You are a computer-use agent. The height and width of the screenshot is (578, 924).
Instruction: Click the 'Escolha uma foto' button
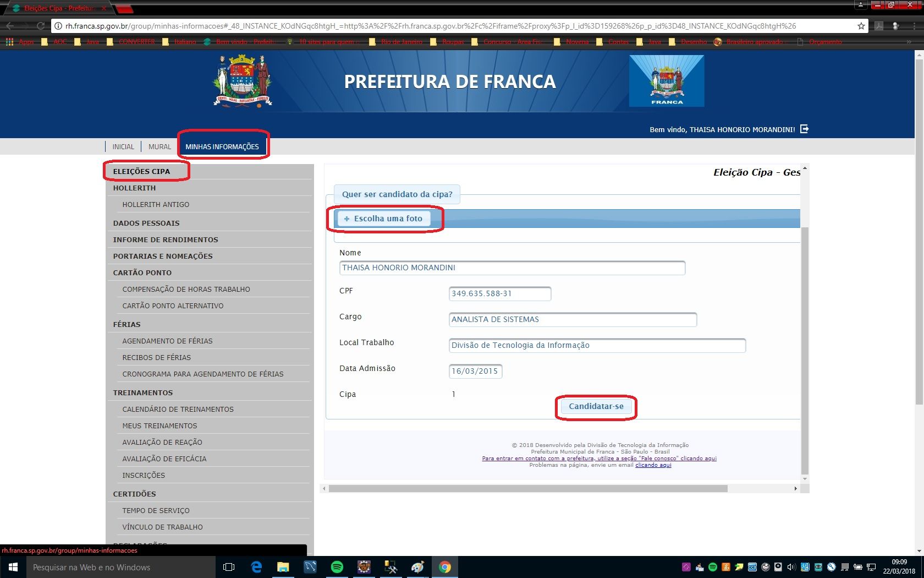click(384, 219)
